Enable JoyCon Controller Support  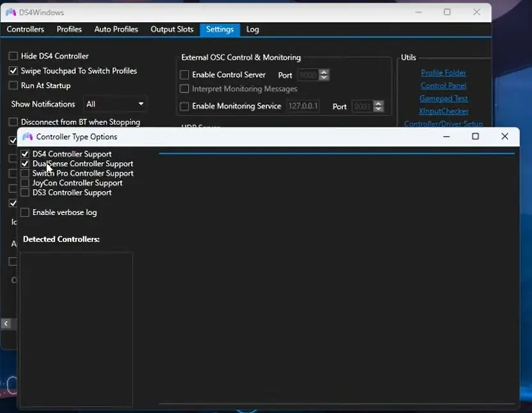coord(25,183)
